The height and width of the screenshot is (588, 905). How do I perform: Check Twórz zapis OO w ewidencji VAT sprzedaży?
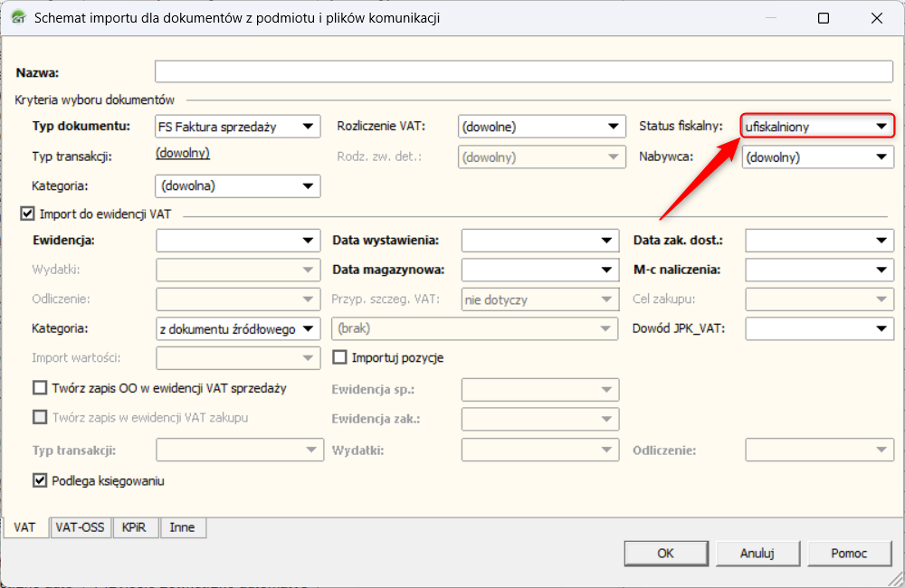point(40,388)
